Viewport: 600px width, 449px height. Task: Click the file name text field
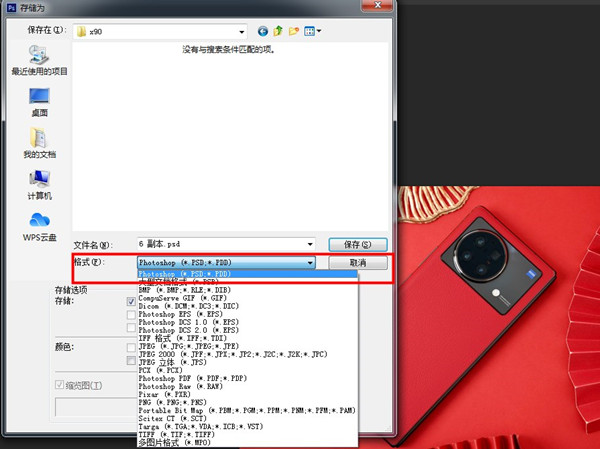point(218,244)
